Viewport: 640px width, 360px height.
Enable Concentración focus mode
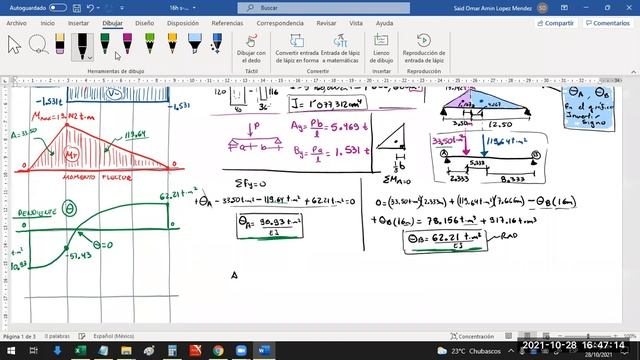click(x=472, y=336)
